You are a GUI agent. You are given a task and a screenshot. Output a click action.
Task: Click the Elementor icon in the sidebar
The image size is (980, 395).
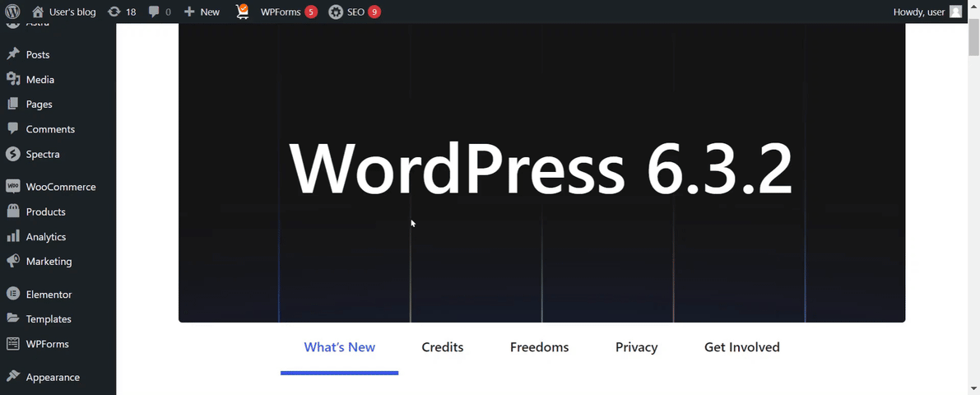pos(12,295)
